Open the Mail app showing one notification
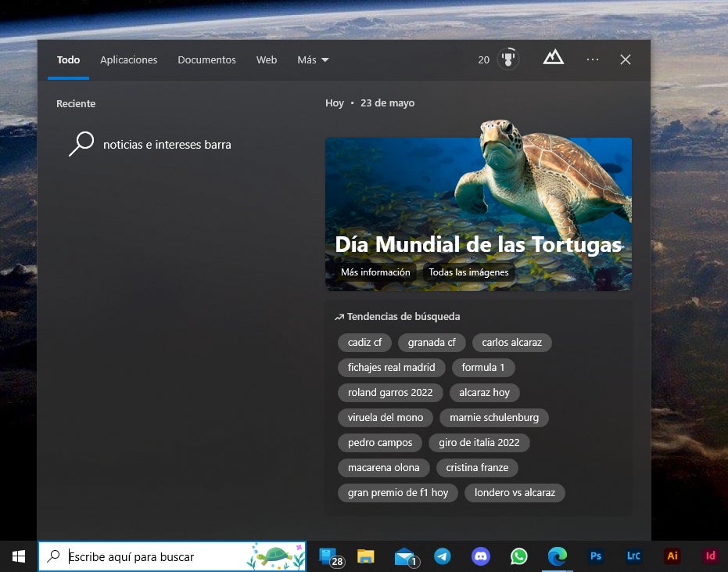This screenshot has width=728, height=572. tap(404, 556)
